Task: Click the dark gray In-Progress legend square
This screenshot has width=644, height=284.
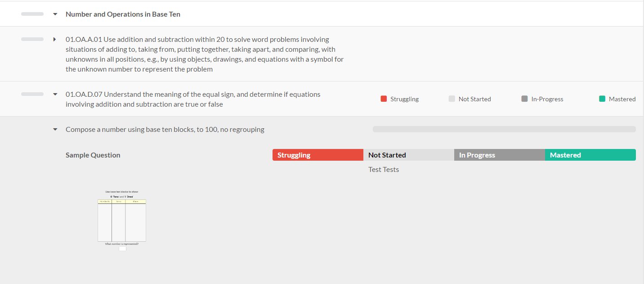Action: (524, 99)
